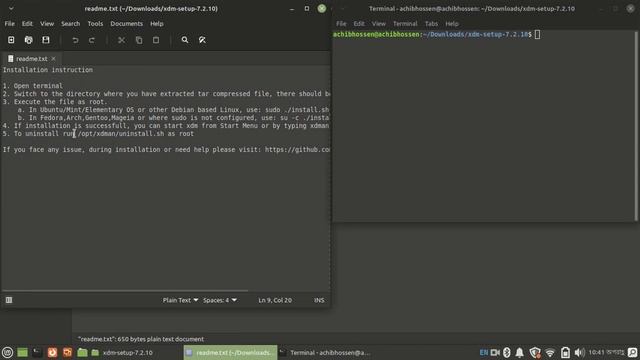Open the notifications bell in tray
The width and height of the screenshot is (640, 360).
click(x=519, y=352)
